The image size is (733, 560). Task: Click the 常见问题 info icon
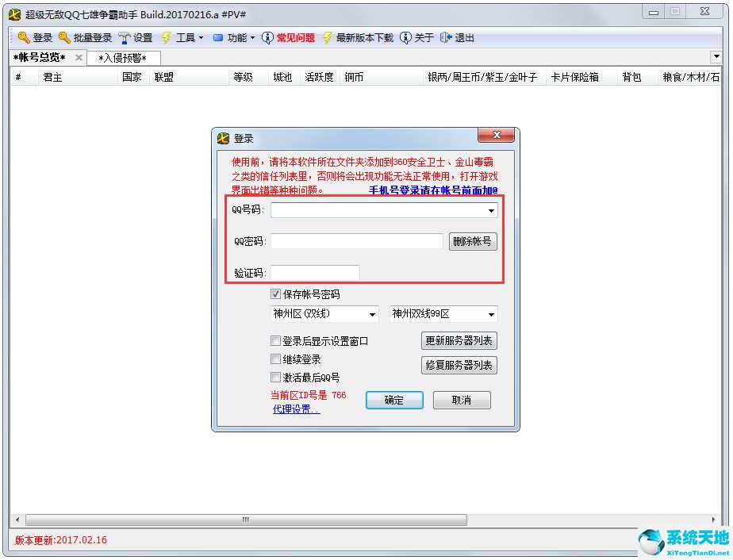267,37
